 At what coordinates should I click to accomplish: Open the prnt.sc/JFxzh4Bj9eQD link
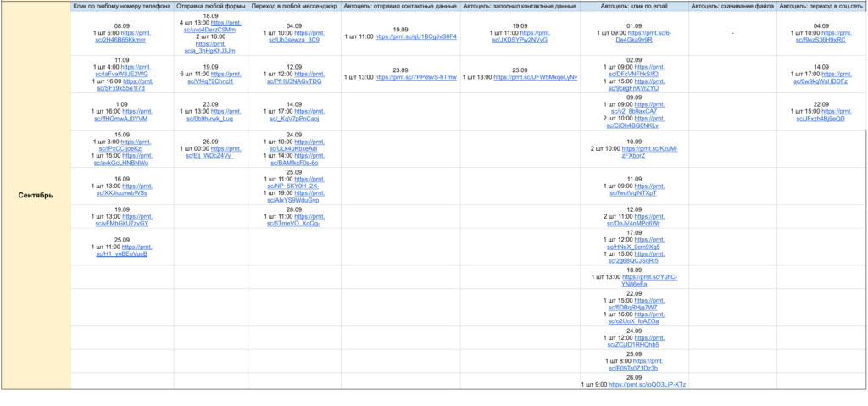coord(821,114)
